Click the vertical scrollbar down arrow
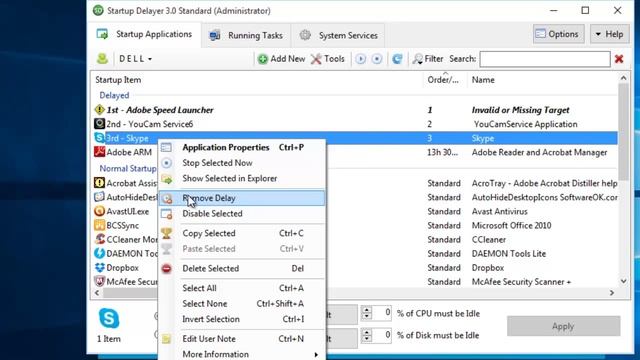Screen dimensions: 640x360 (x=623, y=281)
